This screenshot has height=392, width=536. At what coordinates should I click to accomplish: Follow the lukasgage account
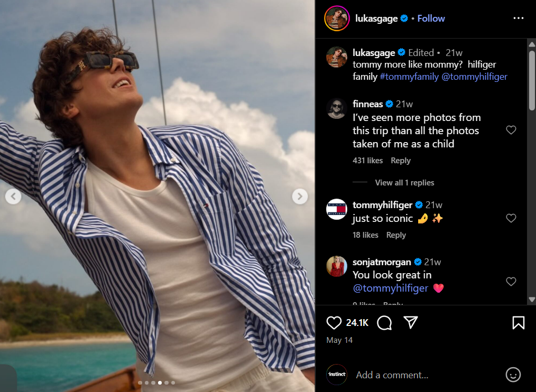(431, 18)
